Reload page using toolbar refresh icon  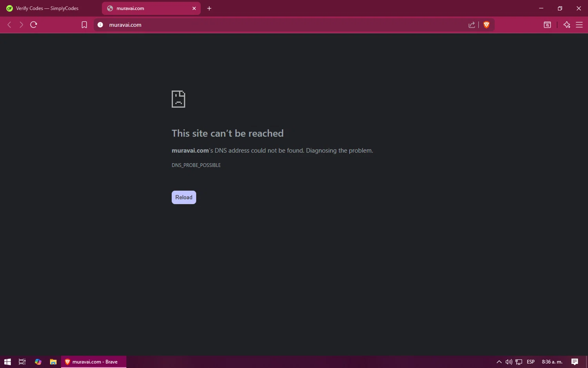click(34, 25)
